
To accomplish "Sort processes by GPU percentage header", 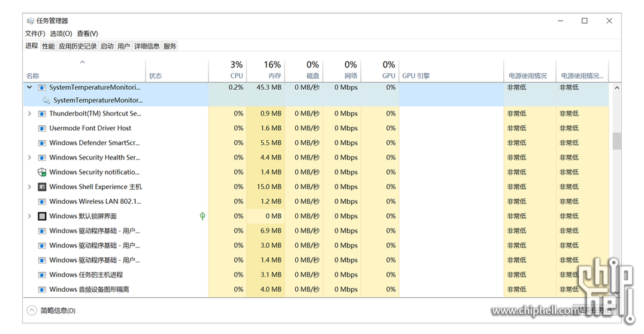I will (380, 70).
